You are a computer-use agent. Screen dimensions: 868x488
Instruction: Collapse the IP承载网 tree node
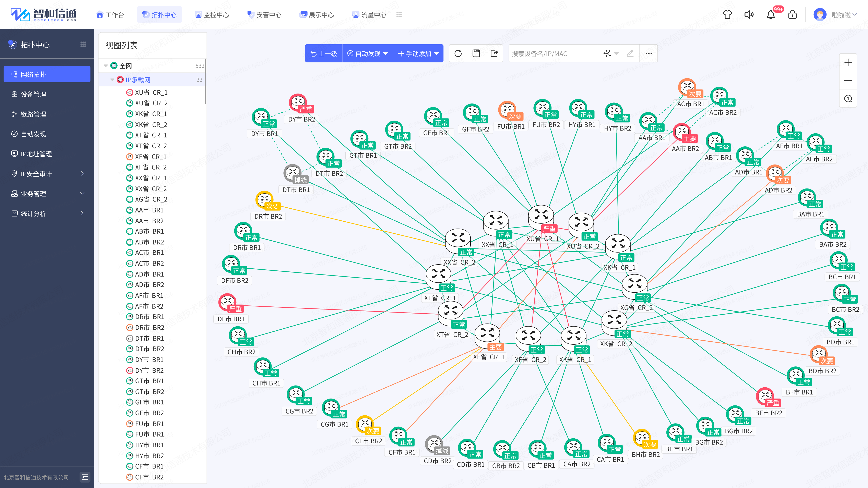coord(112,80)
